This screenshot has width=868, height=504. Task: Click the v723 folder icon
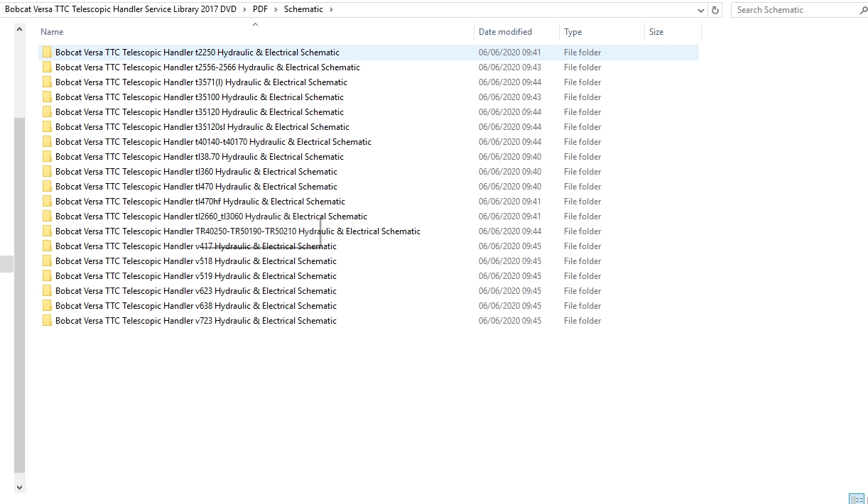[47, 321]
